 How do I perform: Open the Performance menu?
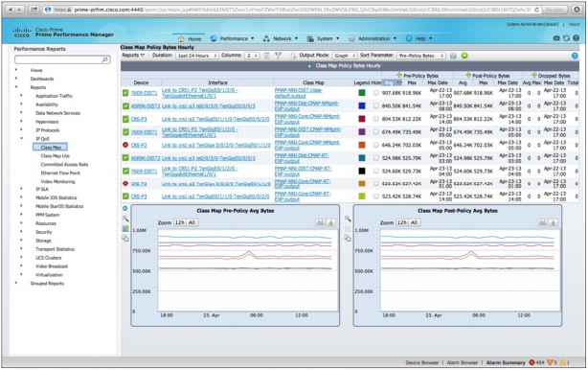(x=232, y=38)
